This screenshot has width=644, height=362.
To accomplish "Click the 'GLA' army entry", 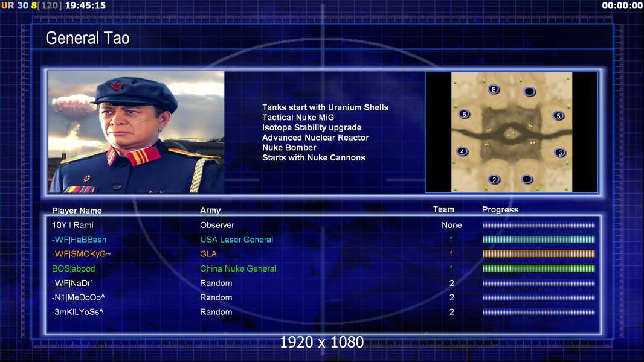I will [x=208, y=254].
